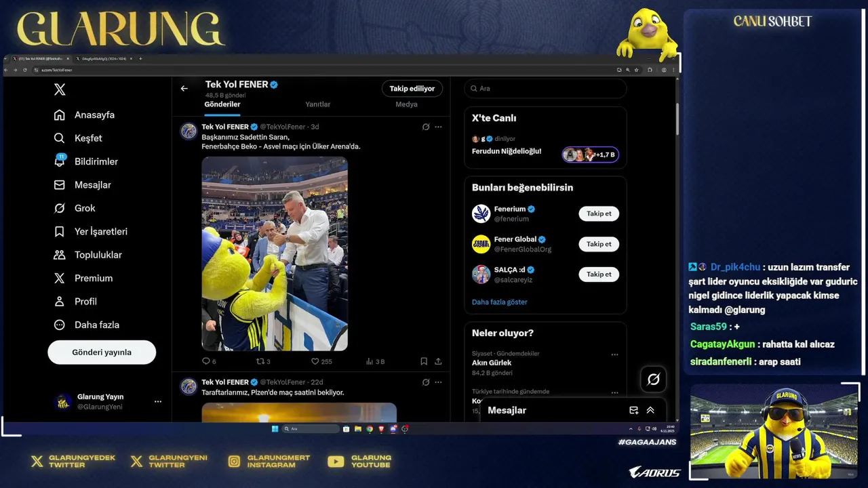Follow Fener Global with Takip et

pyautogui.click(x=599, y=244)
